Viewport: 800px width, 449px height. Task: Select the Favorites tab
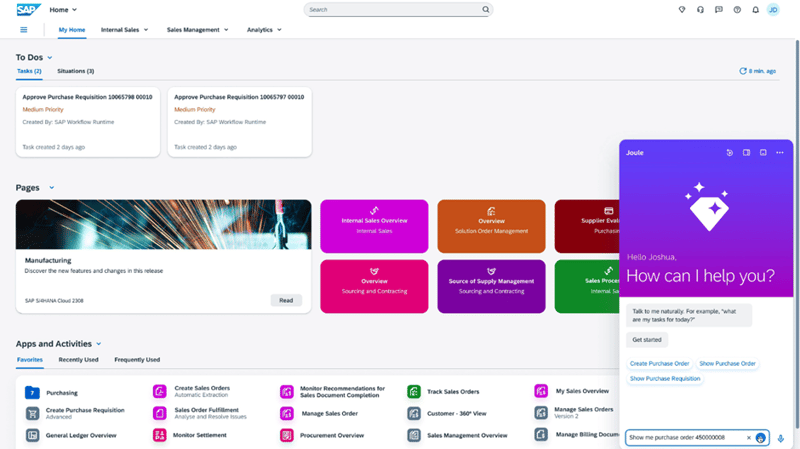point(30,360)
